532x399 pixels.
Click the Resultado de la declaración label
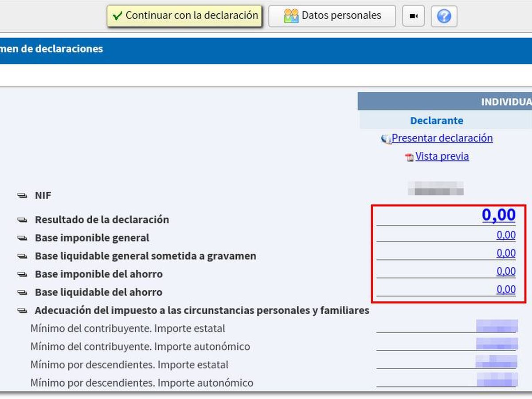[x=102, y=220]
